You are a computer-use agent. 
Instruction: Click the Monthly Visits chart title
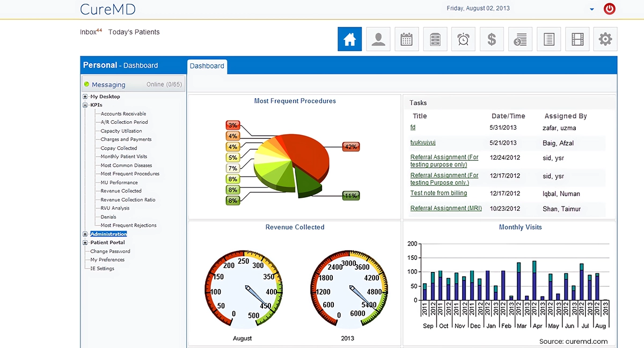520,227
